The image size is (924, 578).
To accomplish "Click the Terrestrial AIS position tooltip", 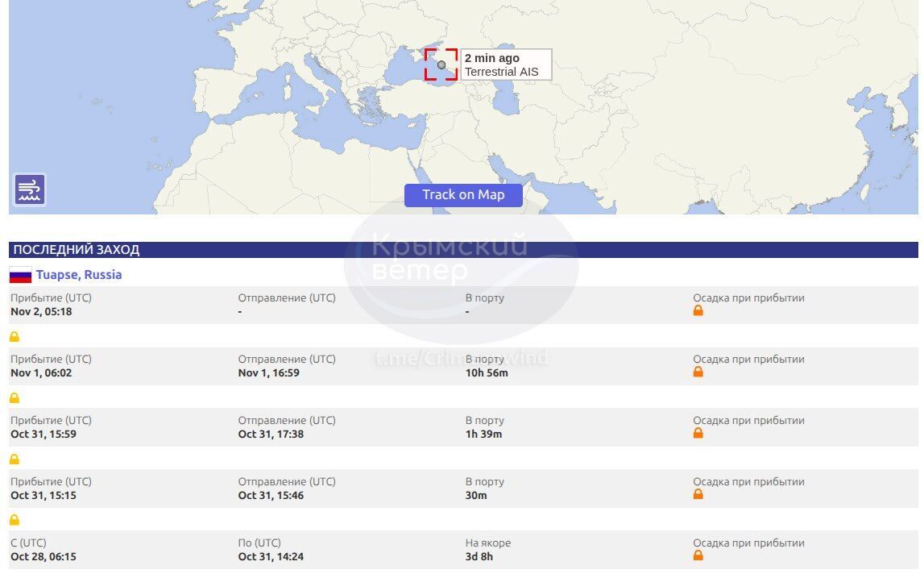I will tap(506, 64).
